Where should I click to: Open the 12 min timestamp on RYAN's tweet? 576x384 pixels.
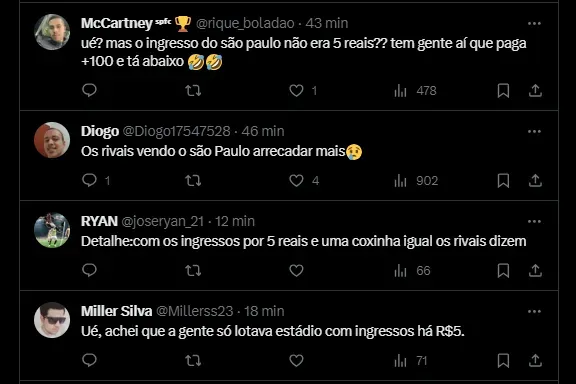coord(235,221)
